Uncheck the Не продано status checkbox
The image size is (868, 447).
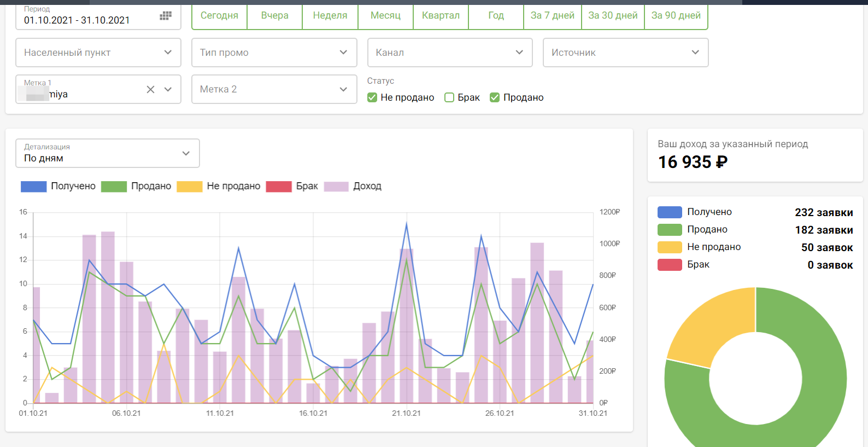[x=372, y=97]
